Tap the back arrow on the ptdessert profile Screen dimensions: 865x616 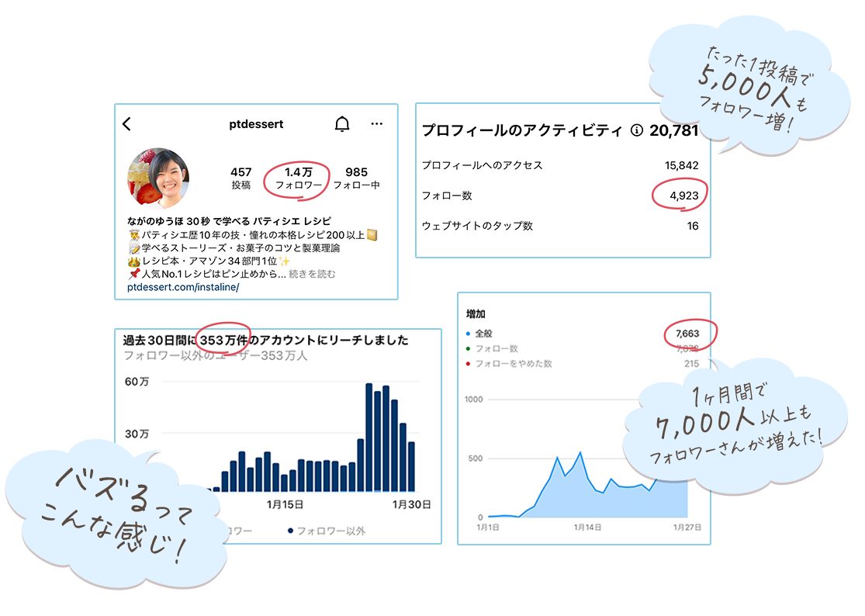(x=127, y=124)
